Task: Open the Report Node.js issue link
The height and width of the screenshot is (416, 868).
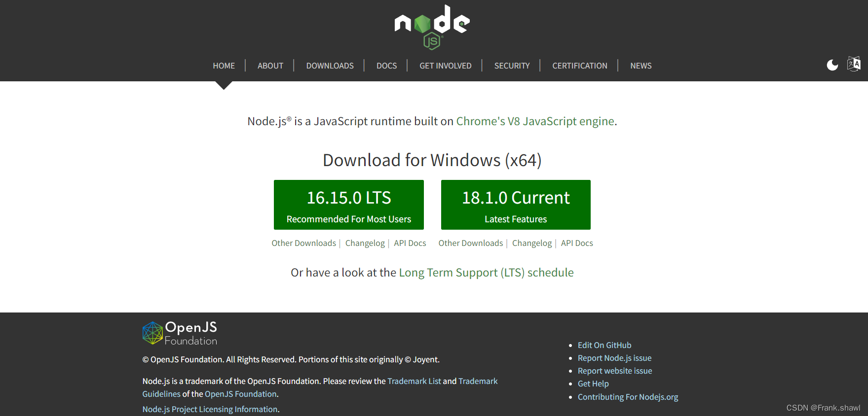Action: point(614,358)
